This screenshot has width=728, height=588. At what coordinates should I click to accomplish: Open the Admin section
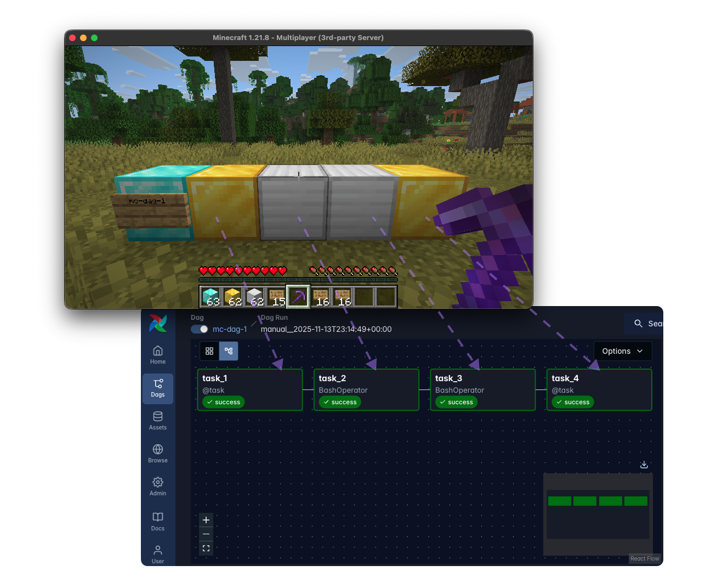click(157, 487)
